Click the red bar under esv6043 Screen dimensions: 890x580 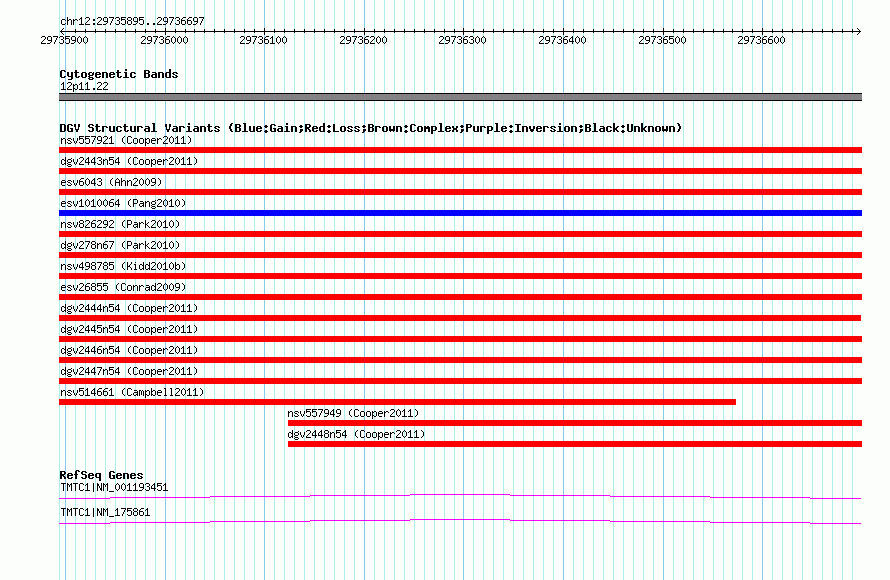(x=460, y=192)
